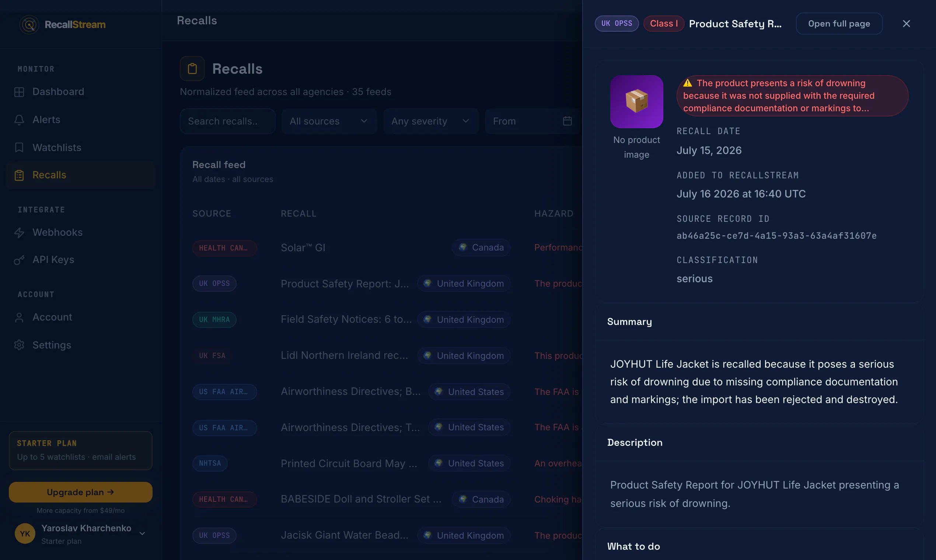The height and width of the screenshot is (560, 936).
Task: Click the Upgrade plan button
Action: click(80, 492)
